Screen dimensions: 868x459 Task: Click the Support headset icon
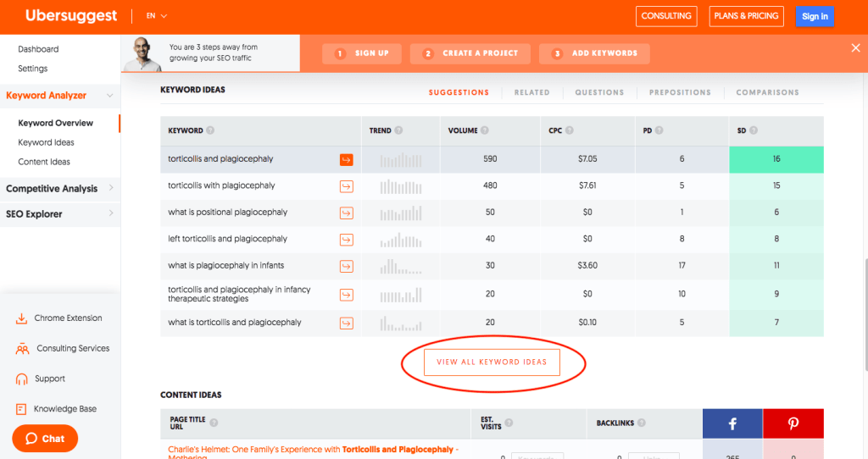(21, 379)
